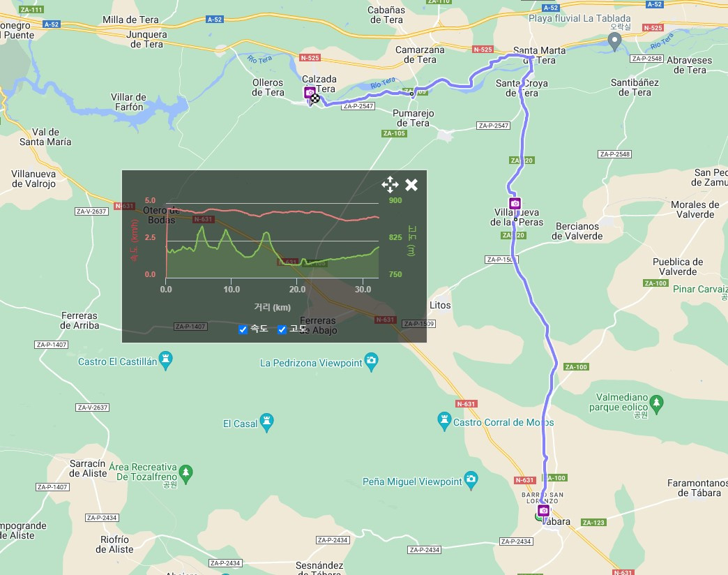This screenshot has width=728, height=575.
Task: Open the photo marker near Villanueva de las Peras
Action: coord(515,204)
